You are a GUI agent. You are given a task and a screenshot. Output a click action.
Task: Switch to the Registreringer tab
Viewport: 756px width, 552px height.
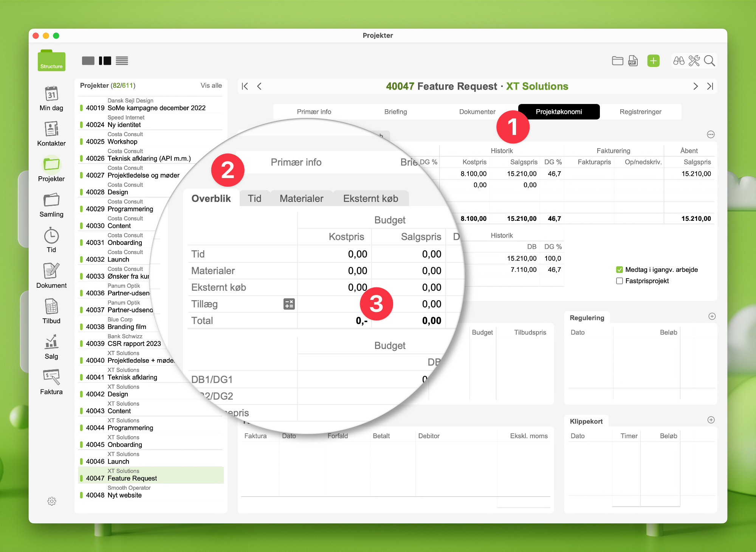point(640,112)
